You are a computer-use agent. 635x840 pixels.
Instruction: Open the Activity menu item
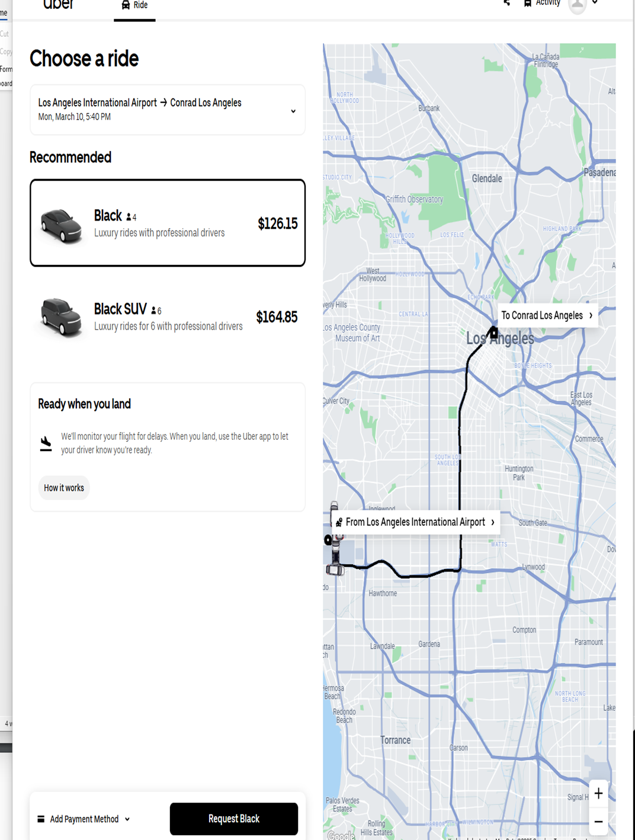541,4
